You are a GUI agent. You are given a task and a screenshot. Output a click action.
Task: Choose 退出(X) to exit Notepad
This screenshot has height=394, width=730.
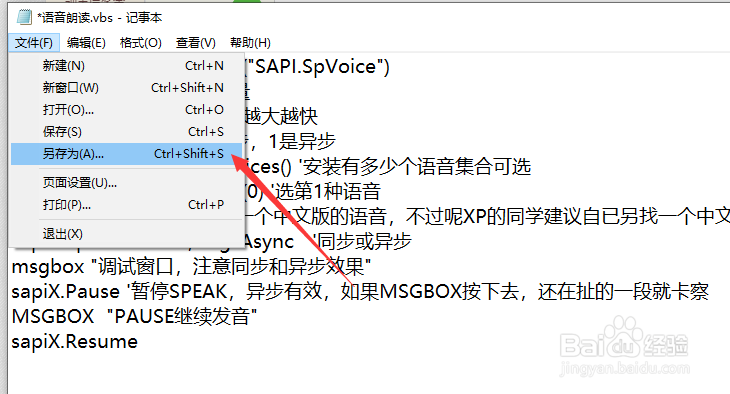[127, 233]
